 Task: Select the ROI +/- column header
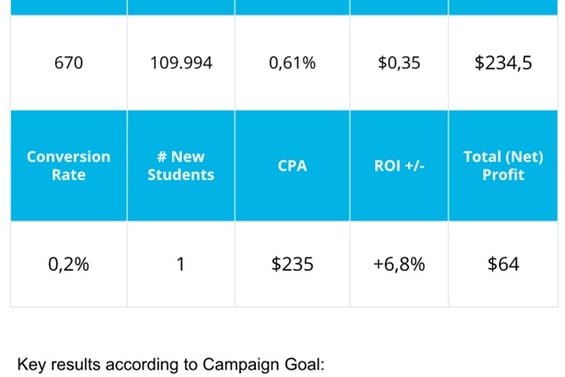pos(399,165)
